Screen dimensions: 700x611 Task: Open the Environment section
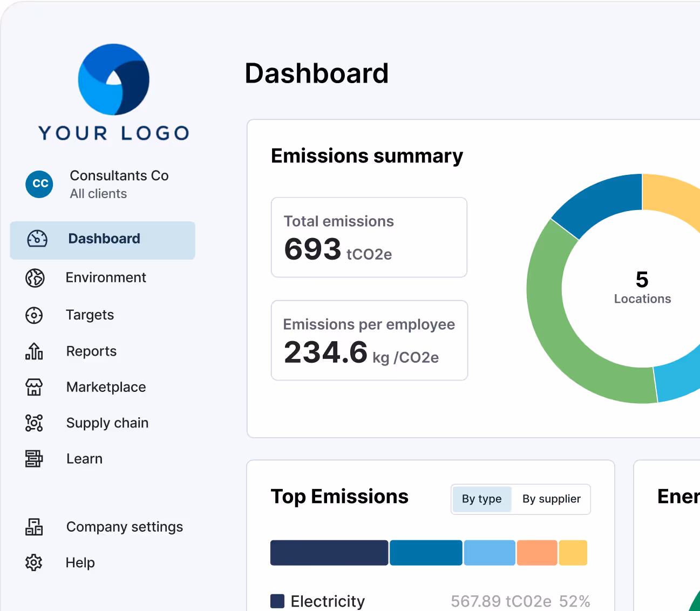pyautogui.click(x=106, y=277)
